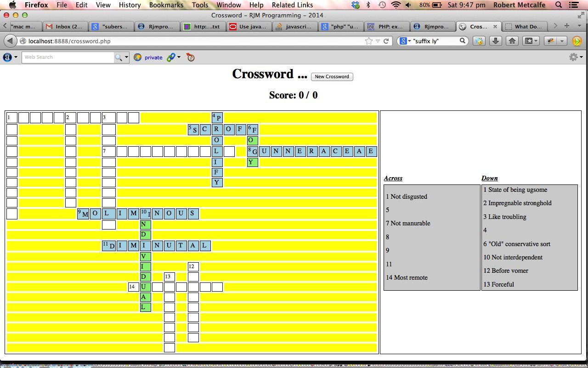This screenshot has width=588, height=368.
Task: Click the cell numbered 2 in top row
Action: click(x=70, y=118)
